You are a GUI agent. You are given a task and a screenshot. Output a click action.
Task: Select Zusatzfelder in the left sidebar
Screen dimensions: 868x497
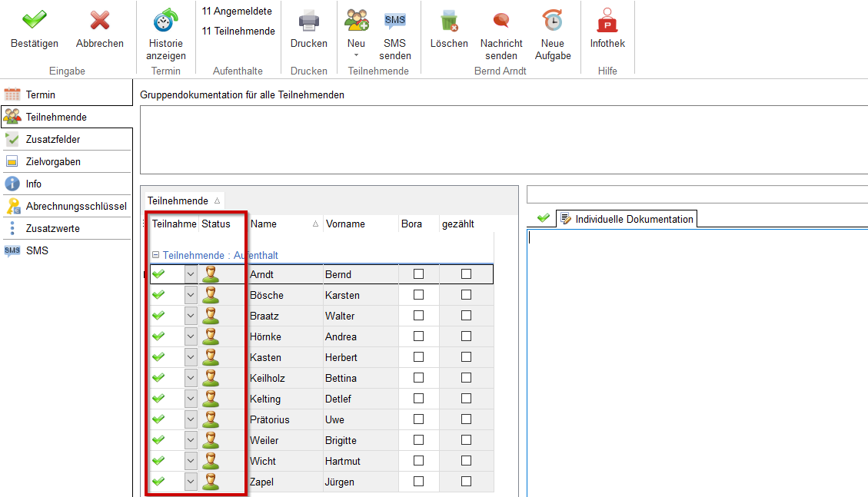[x=53, y=140]
